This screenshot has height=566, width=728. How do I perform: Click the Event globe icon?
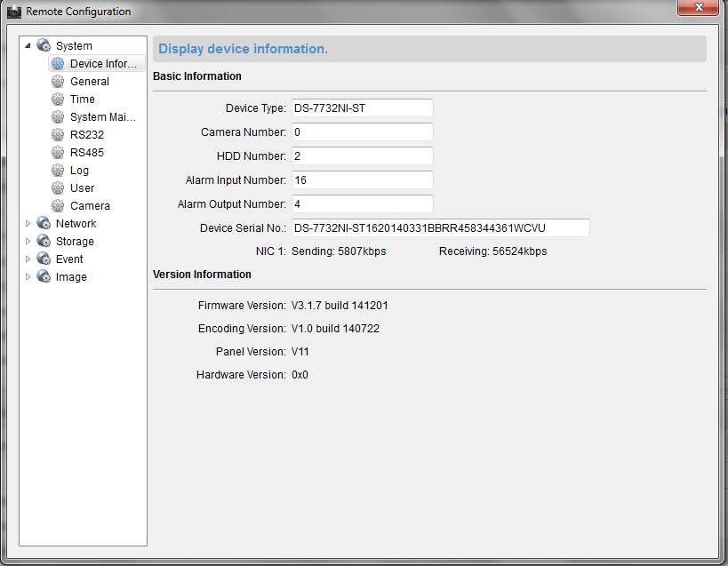(x=44, y=259)
